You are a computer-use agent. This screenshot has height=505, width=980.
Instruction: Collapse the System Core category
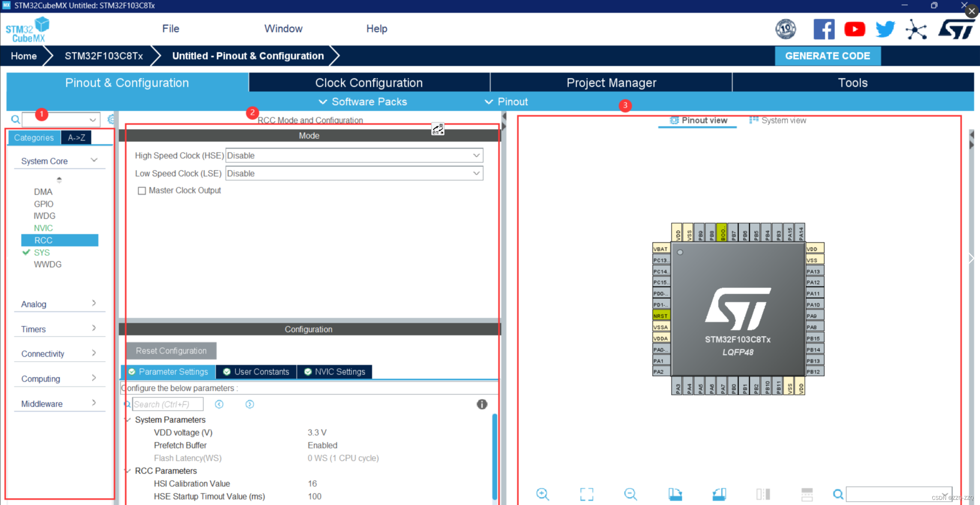click(x=94, y=160)
